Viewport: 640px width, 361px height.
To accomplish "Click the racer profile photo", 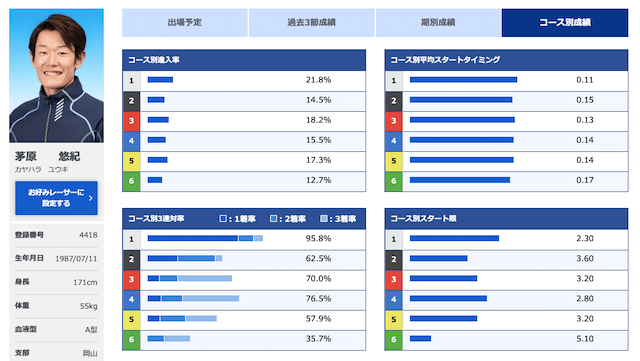I will pos(56,76).
